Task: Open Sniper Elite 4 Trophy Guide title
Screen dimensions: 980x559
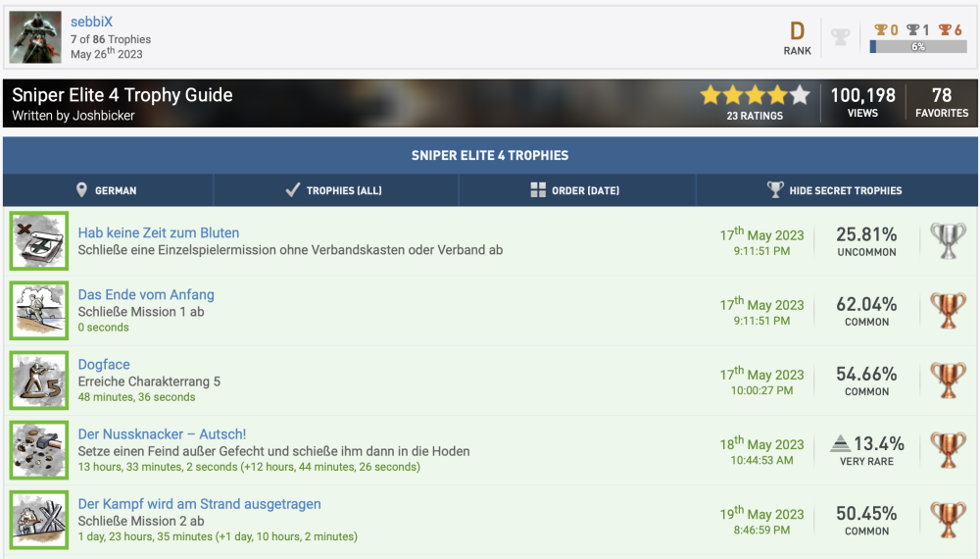Action: [x=122, y=95]
